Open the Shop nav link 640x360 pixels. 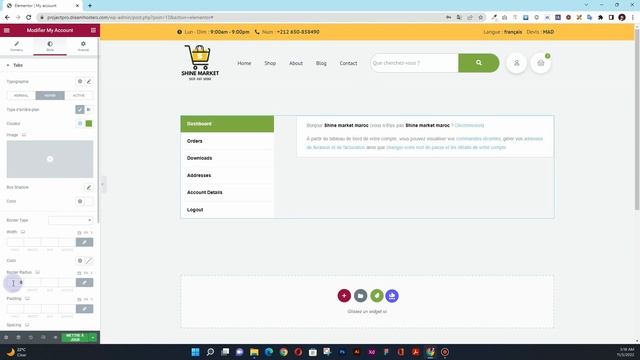pyautogui.click(x=270, y=63)
